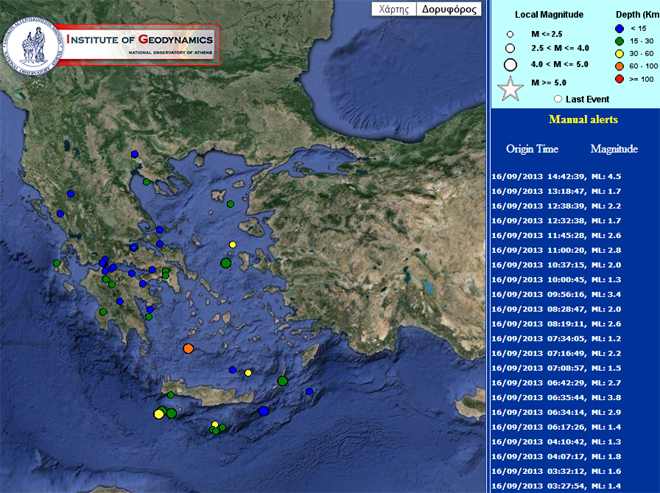Click the large blue marker southeast of Crete
Viewport: 660px width, 493px height.
(264, 411)
